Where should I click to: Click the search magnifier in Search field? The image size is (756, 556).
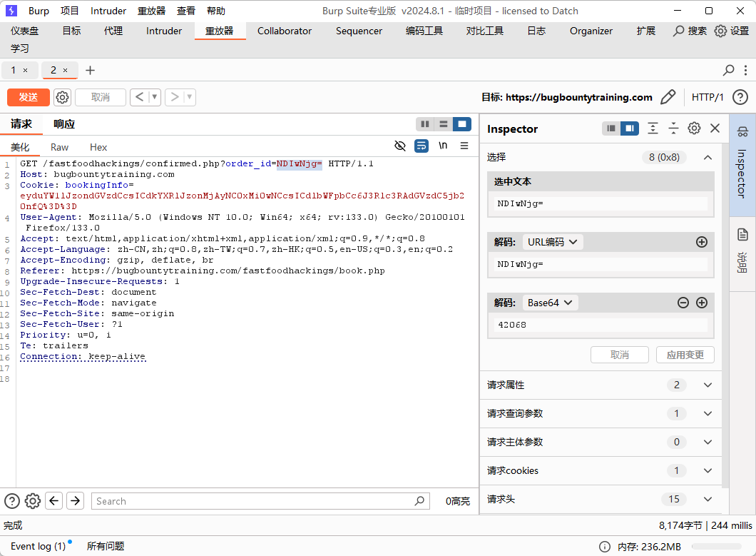pyautogui.click(x=419, y=501)
